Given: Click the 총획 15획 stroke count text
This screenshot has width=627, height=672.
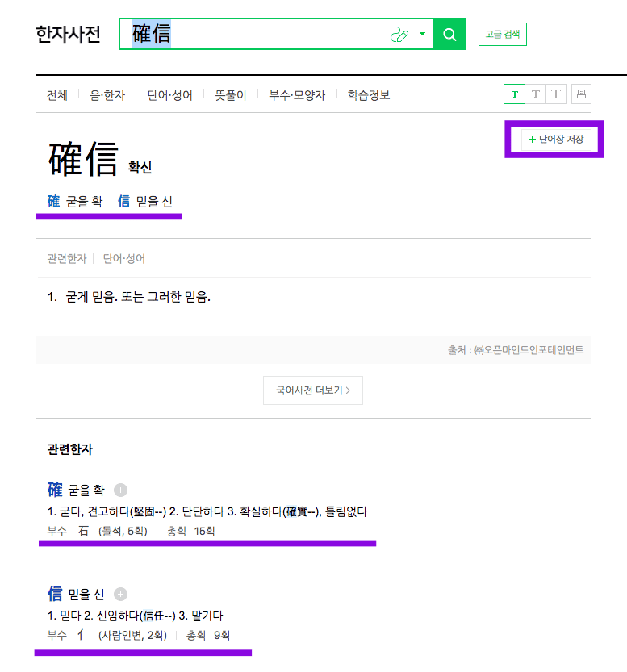Looking at the screenshot, I should (190, 531).
